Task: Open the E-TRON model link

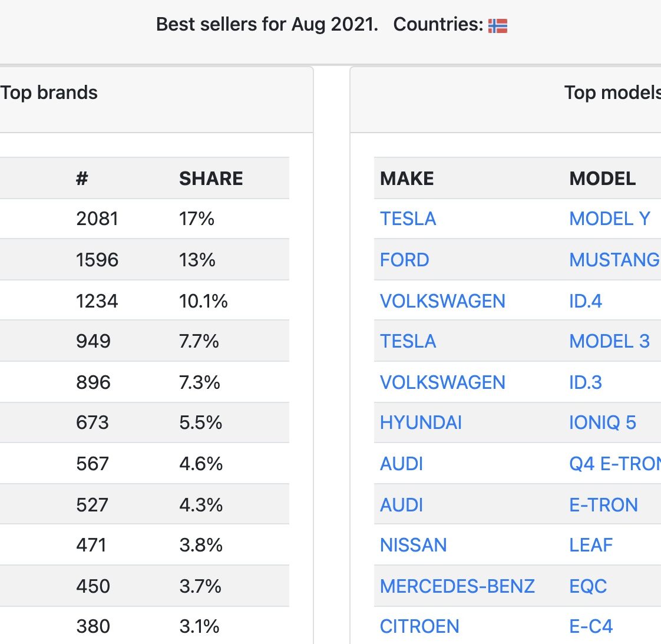Action: (603, 505)
